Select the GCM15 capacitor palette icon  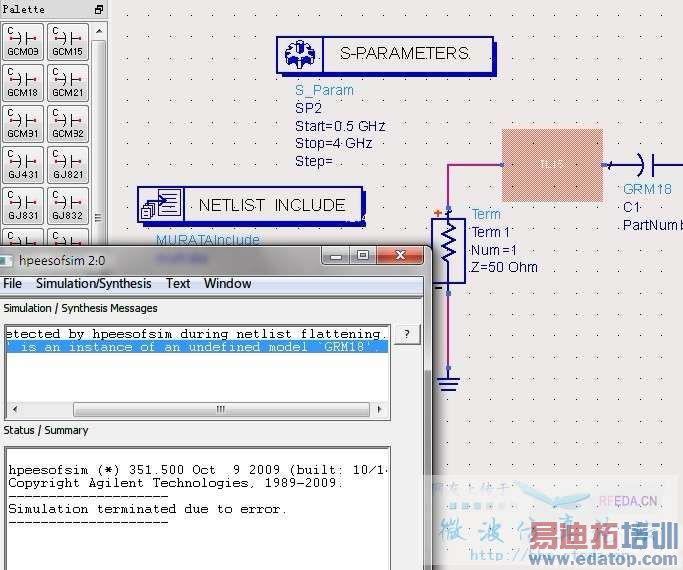point(68,42)
